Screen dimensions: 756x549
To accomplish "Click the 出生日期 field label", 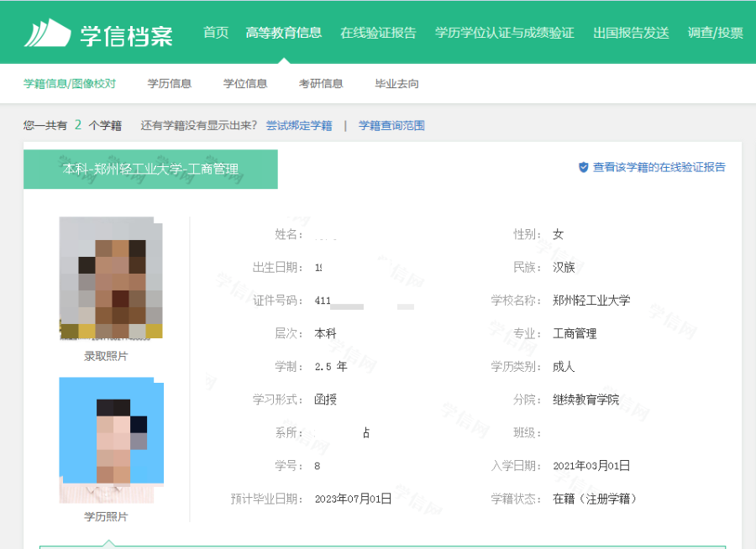I will 277,268.
